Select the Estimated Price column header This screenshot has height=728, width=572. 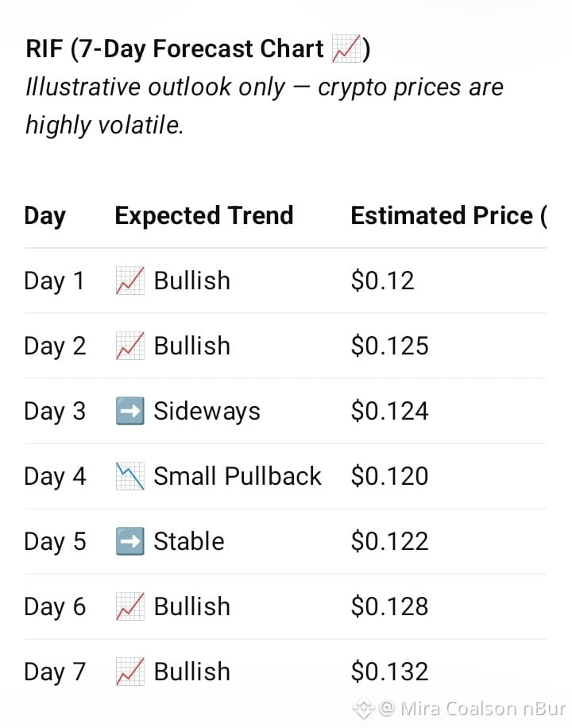(x=449, y=216)
